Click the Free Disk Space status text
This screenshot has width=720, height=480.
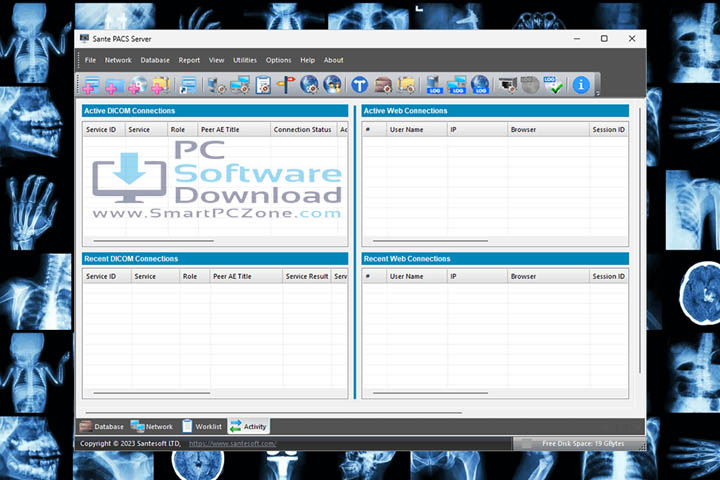pos(583,444)
